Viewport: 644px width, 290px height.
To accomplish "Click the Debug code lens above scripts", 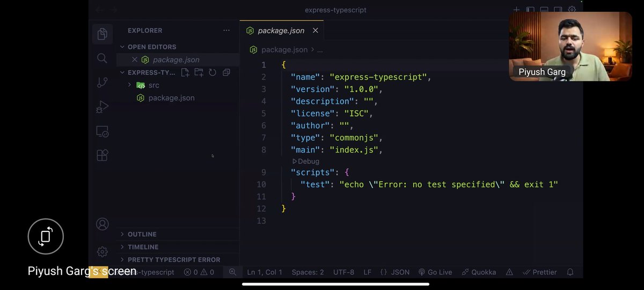I will point(305,161).
